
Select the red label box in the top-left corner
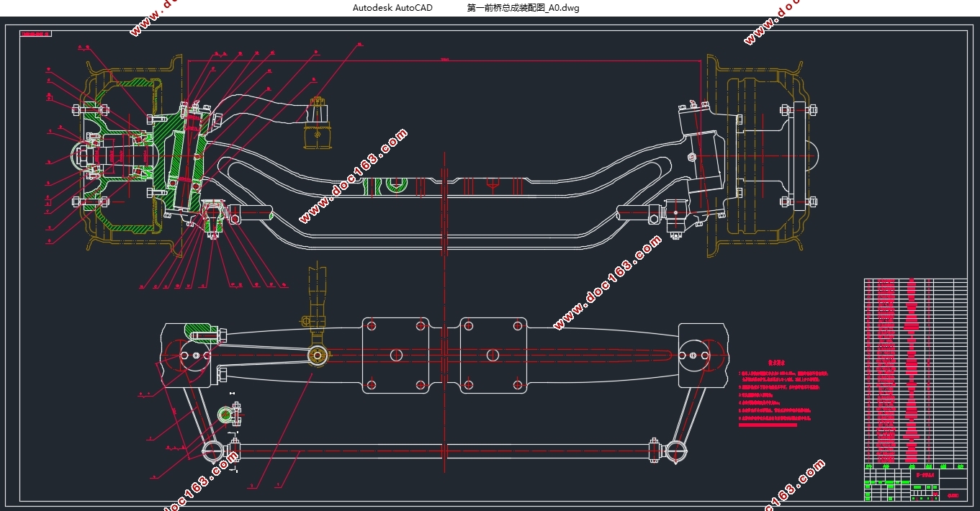36,34
